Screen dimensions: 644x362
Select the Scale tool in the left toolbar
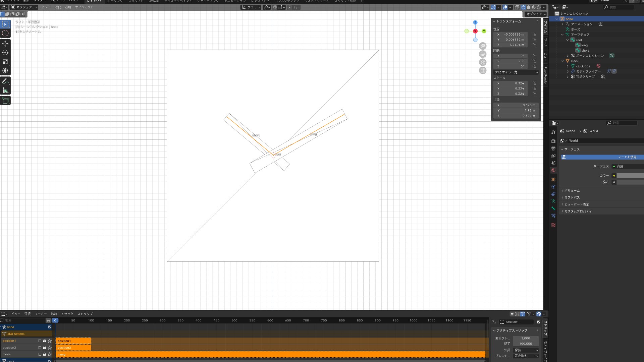click(x=5, y=62)
